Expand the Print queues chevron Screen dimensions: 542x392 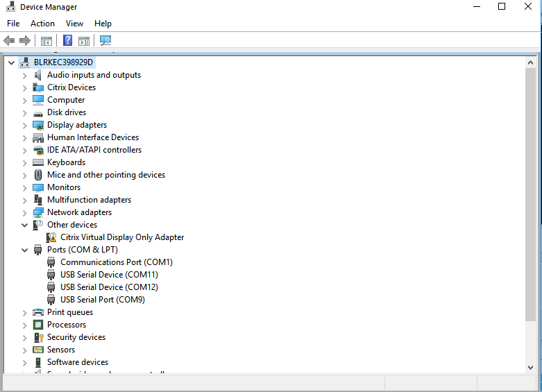(24, 312)
